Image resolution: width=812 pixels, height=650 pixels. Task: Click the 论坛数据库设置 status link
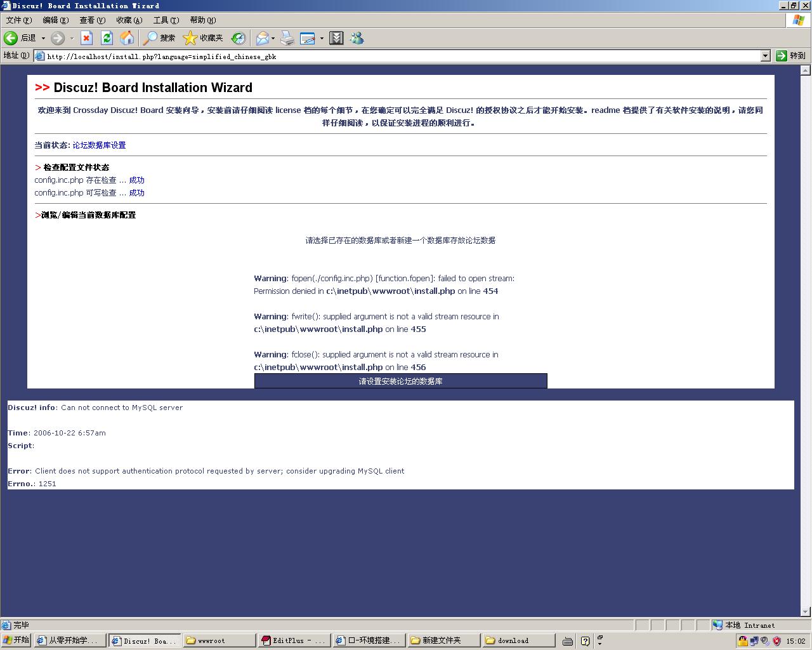(x=99, y=145)
